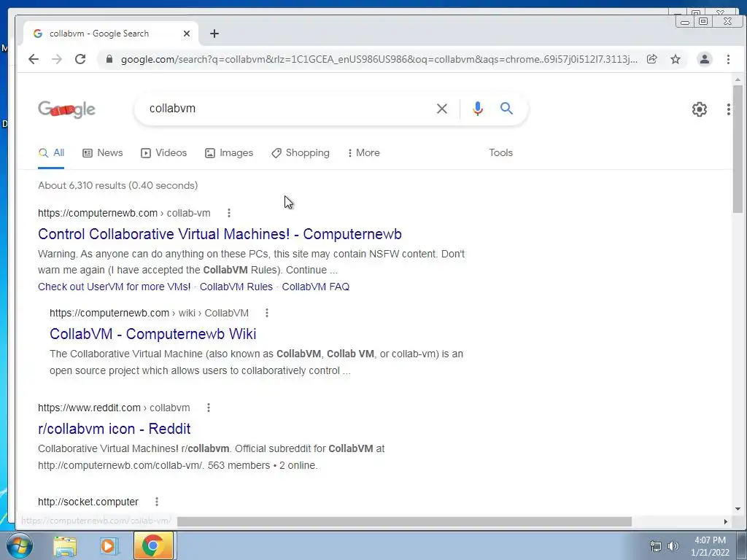Start voice search with the microphone

tap(477, 109)
